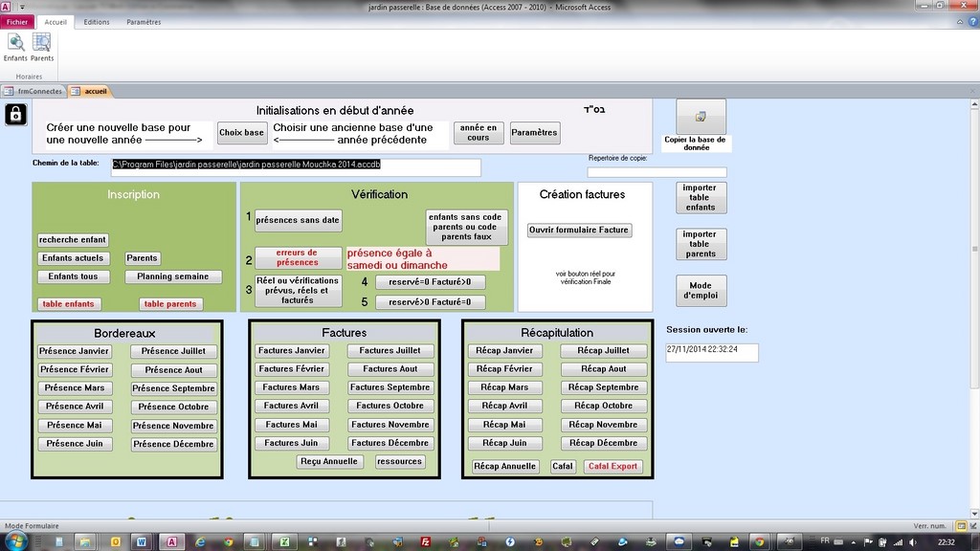Open the Planning semaine button
Image resolution: width=980 pixels, height=551 pixels.
point(173,276)
